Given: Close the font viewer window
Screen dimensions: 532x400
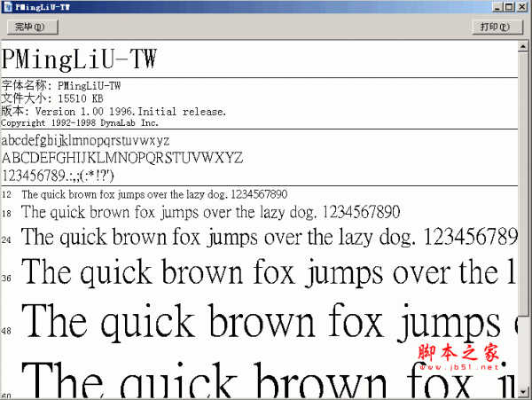Looking at the screenshot, I should pyautogui.click(x=522, y=7).
